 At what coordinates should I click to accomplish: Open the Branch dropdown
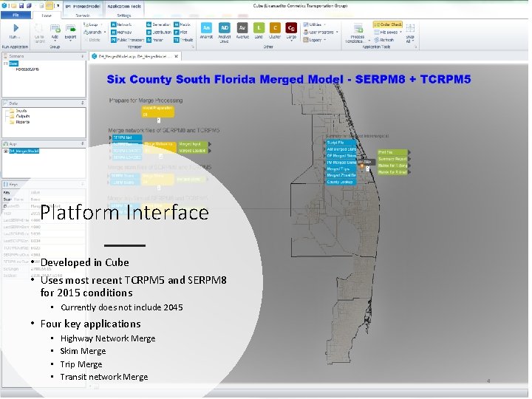pos(95,33)
